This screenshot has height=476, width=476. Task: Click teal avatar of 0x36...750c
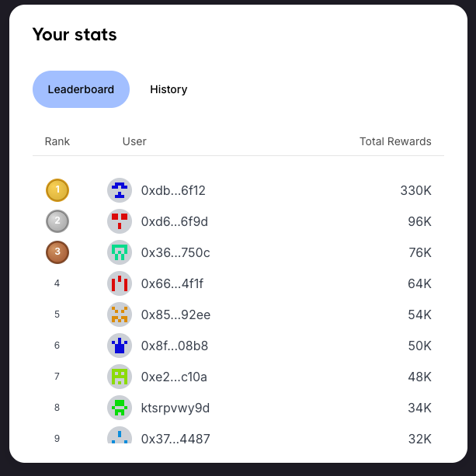point(120,252)
